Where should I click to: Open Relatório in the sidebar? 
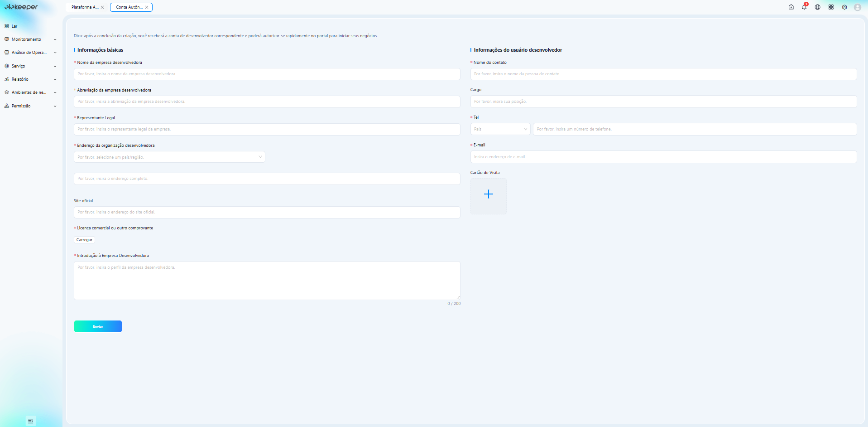(20, 79)
